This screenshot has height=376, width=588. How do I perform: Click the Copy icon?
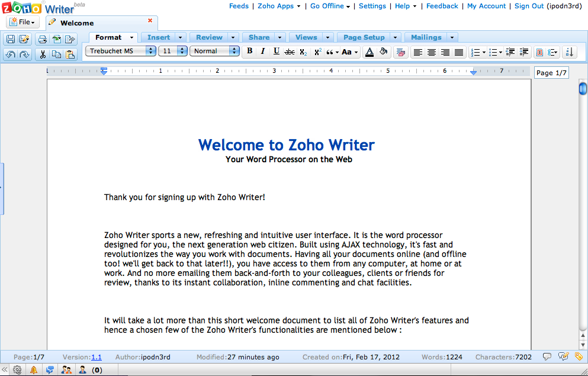point(56,54)
